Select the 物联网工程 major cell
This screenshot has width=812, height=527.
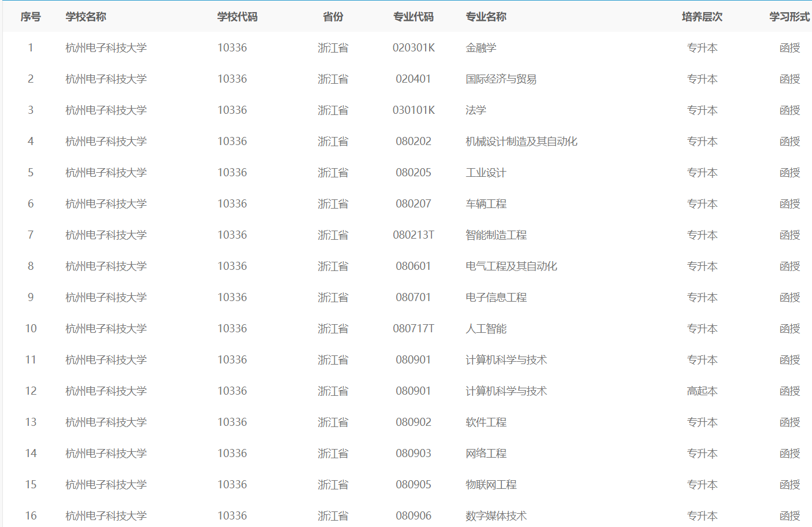[491, 485]
